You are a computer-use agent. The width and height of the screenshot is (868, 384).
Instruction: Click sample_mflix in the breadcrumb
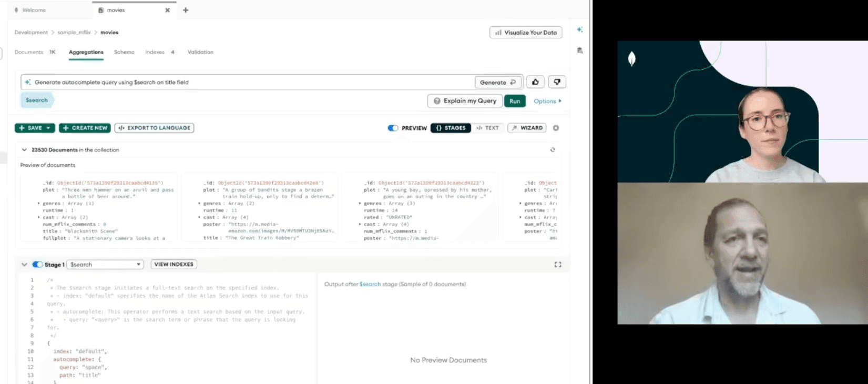(x=74, y=33)
